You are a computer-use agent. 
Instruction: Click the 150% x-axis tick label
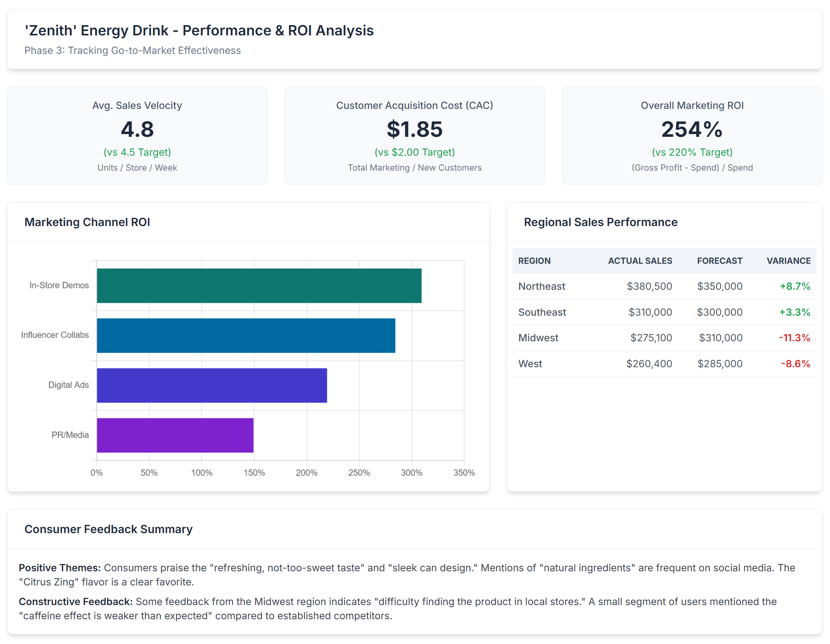pos(254,473)
